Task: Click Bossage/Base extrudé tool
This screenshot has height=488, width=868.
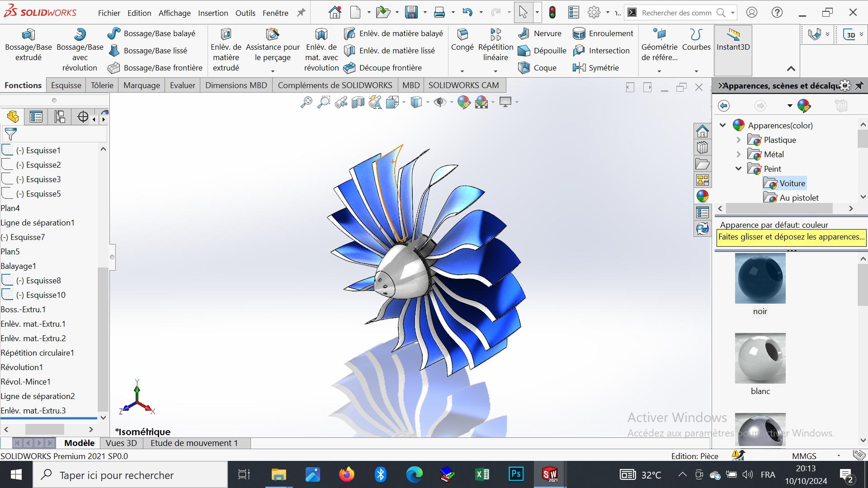Action: (x=28, y=45)
